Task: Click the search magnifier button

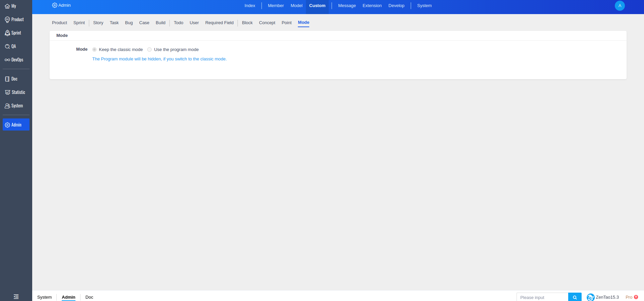Action: coord(575,297)
